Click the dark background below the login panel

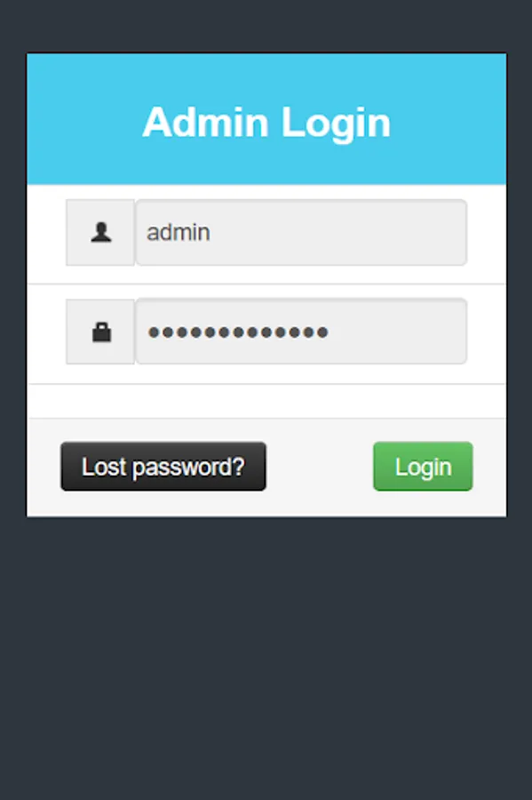266,658
